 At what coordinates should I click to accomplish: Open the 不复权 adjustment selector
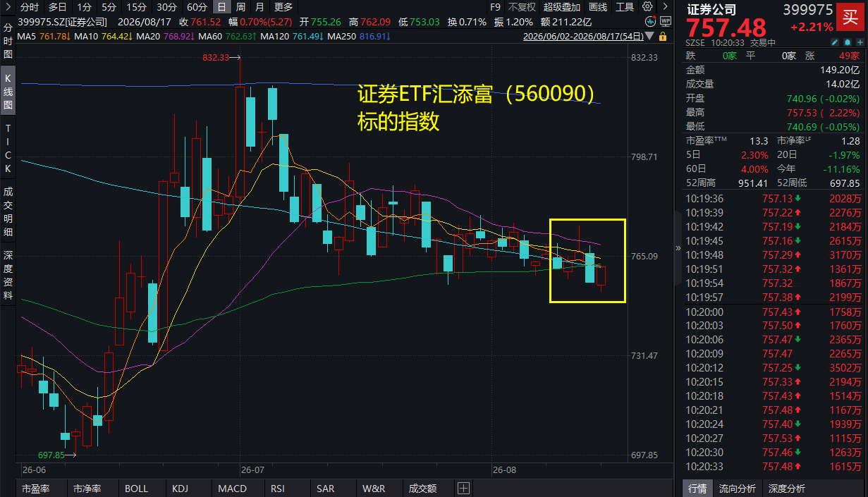(522, 7)
